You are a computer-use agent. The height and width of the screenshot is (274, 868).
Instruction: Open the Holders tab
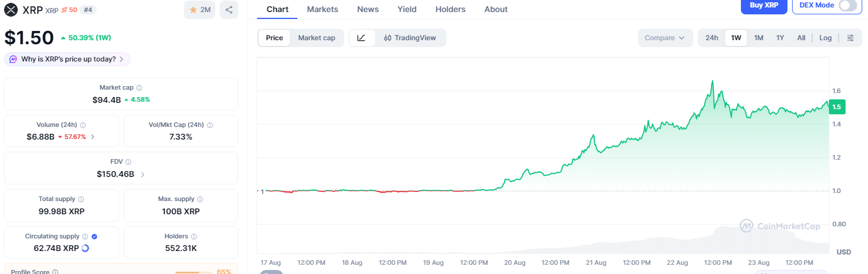[x=450, y=9]
